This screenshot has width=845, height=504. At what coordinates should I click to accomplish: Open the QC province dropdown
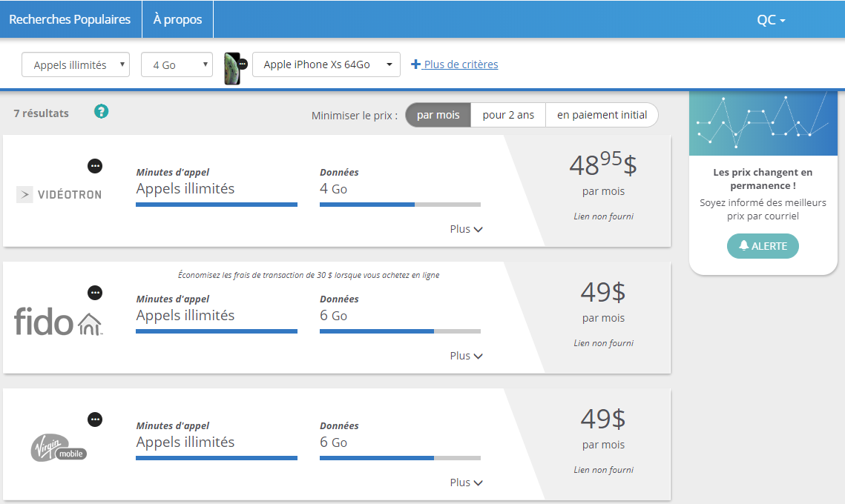pos(771,20)
